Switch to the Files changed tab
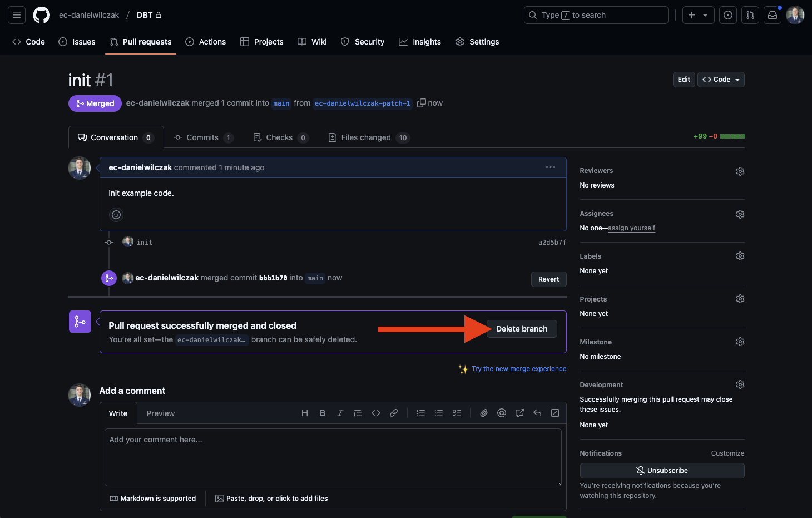Screen dimensions: 812x518 pos(369,137)
